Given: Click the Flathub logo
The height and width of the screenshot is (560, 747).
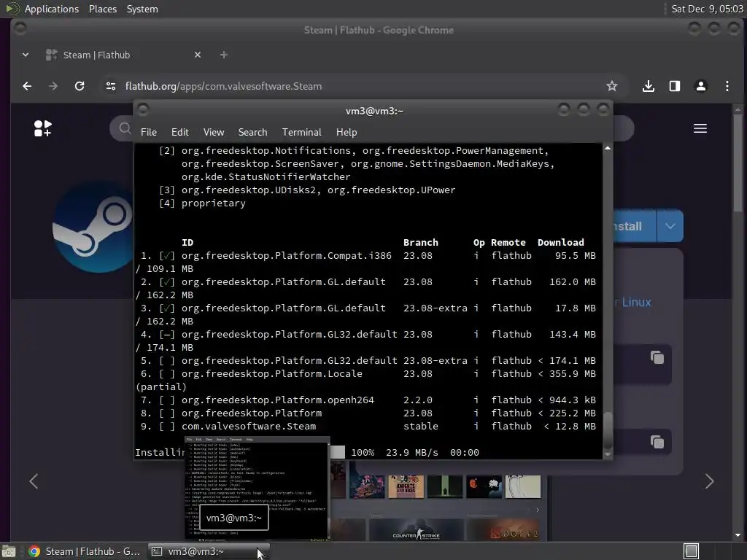Looking at the screenshot, I should [x=43, y=128].
